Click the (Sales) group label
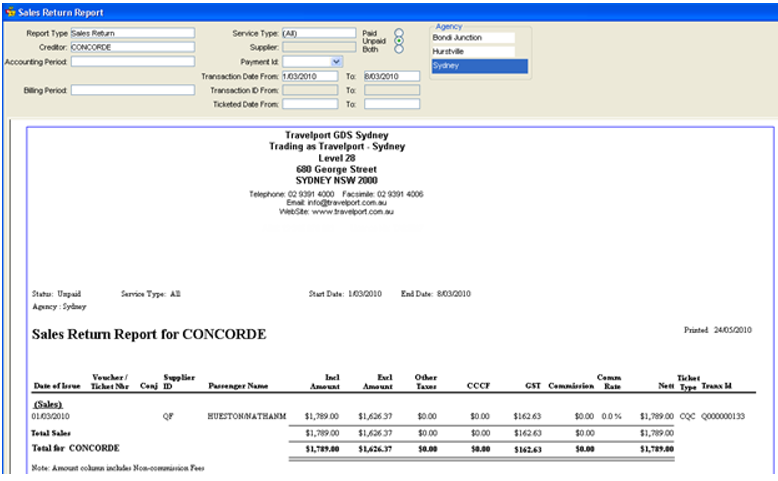This screenshot has height=481, width=778. pyautogui.click(x=48, y=404)
